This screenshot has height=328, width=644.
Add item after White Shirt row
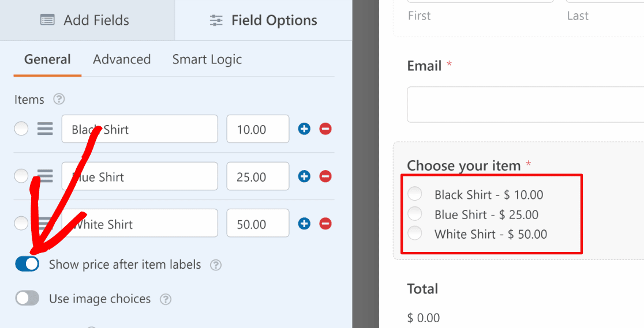304,224
